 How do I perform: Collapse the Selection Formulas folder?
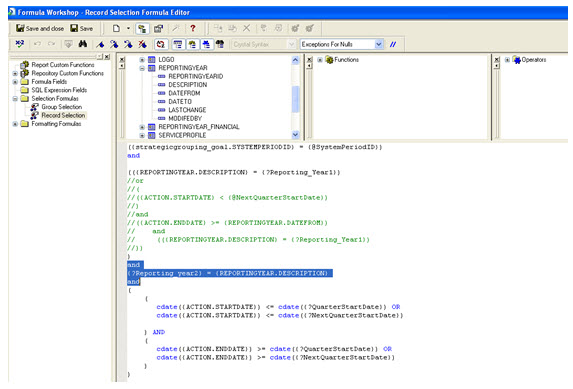coord(15,99)
